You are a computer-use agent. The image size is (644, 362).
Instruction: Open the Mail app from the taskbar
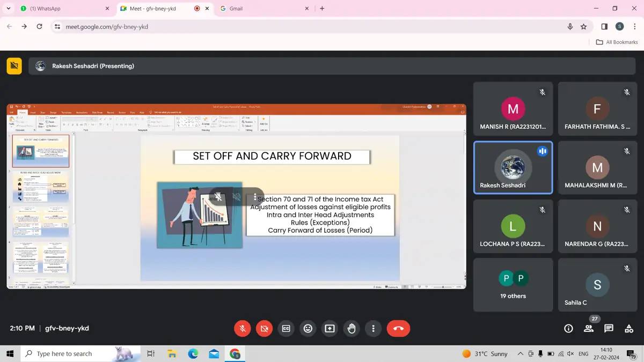point(214,353)
